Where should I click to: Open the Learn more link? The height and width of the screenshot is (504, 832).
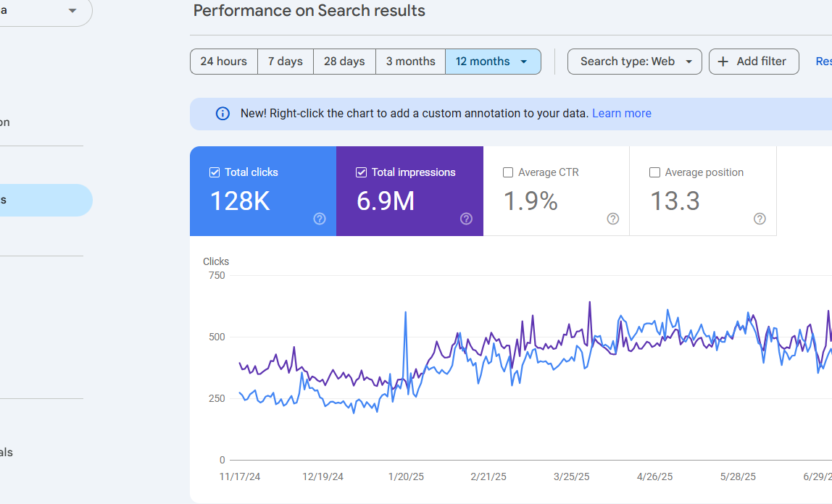[621, 114]
